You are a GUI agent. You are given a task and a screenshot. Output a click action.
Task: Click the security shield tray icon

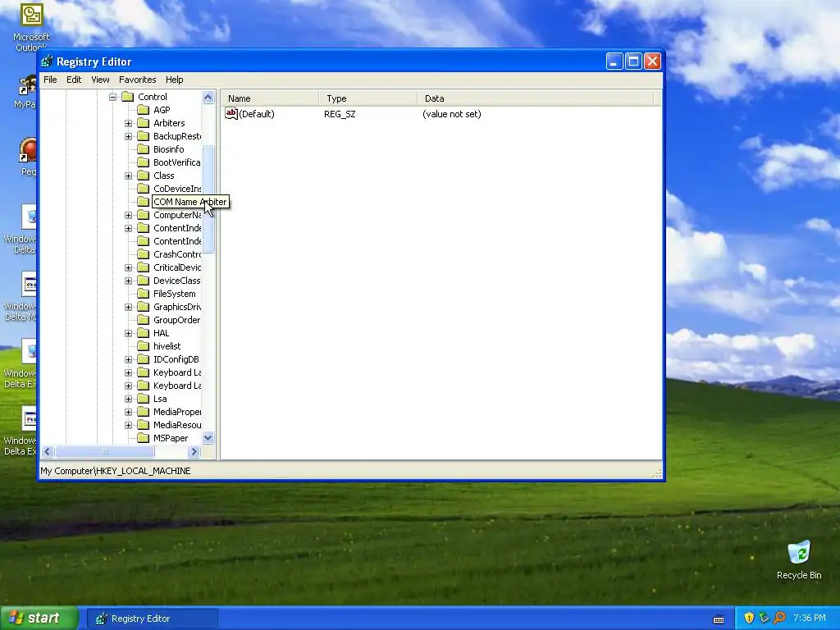point(749,618)
